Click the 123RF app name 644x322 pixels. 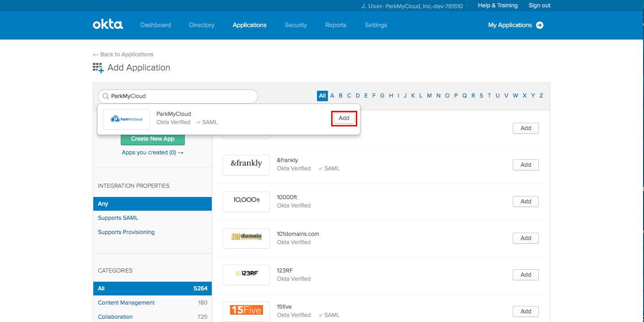(x=284, y=271)
